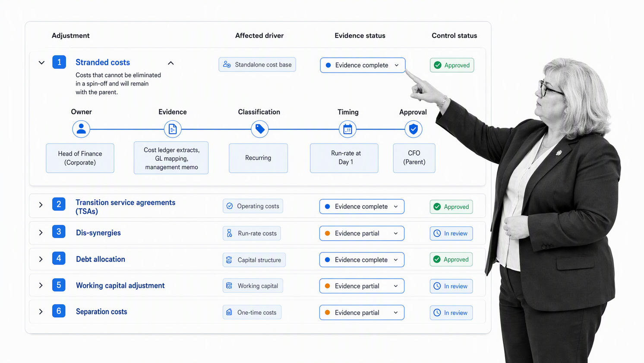Screen dimensions: 644x363
Task: Open Debt allocation evidence status dropdown
Action: click(x=362, y=260)
